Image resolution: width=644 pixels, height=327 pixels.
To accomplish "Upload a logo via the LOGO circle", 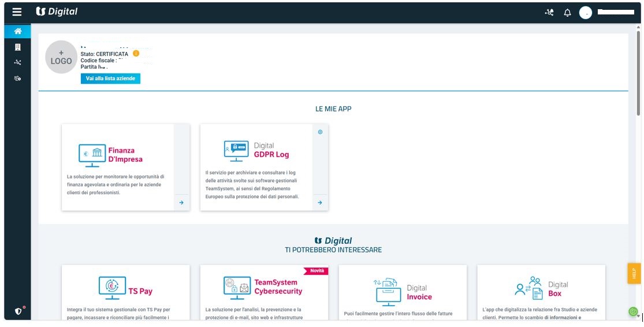I will point(61,57).
